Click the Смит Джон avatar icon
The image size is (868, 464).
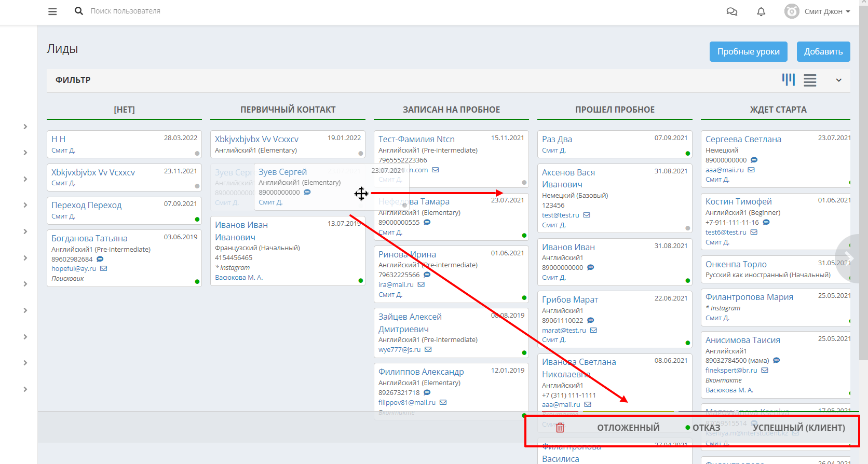(x=792, y=11)
